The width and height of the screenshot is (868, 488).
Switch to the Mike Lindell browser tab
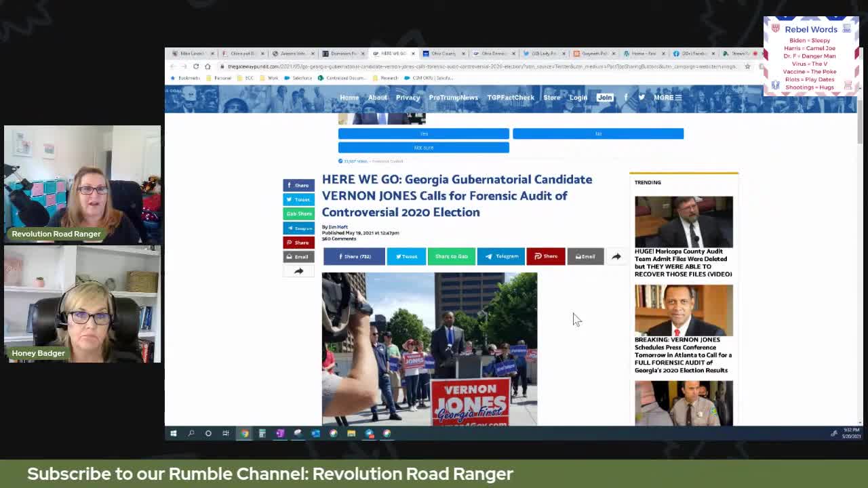pyautogui.click(x=191, y=54)
